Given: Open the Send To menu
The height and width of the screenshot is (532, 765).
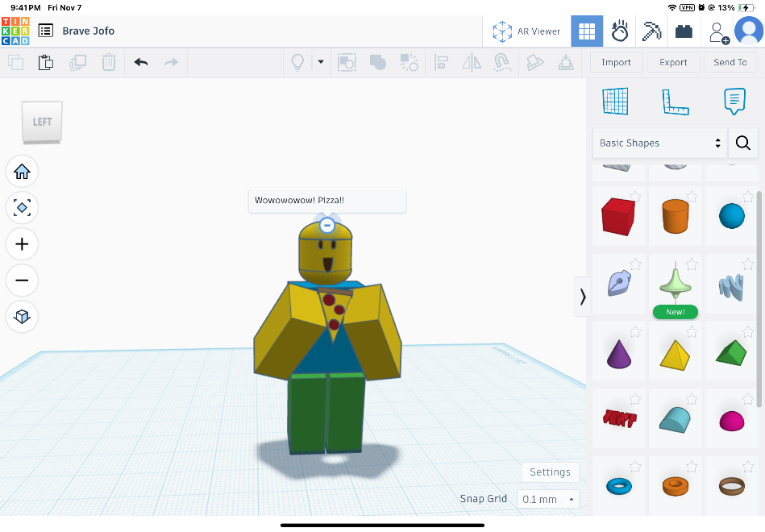Looking at the screenshot, I should 730,62.
